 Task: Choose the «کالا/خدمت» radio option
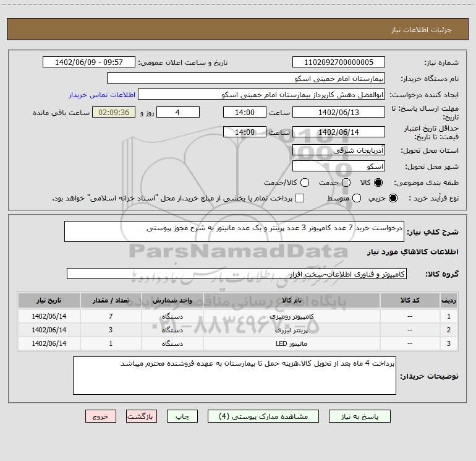tap(304, 183)
